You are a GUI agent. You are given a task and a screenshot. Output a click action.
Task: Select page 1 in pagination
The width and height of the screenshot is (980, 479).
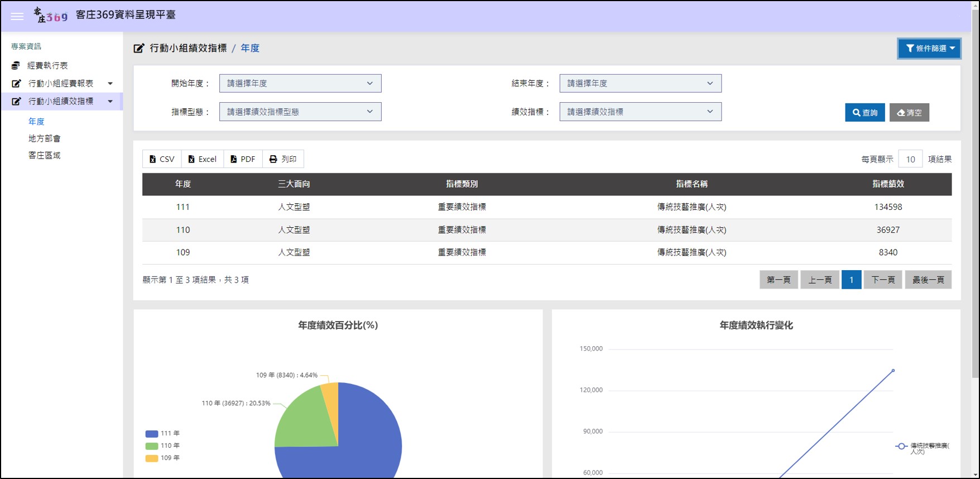(x=852, y=280)
